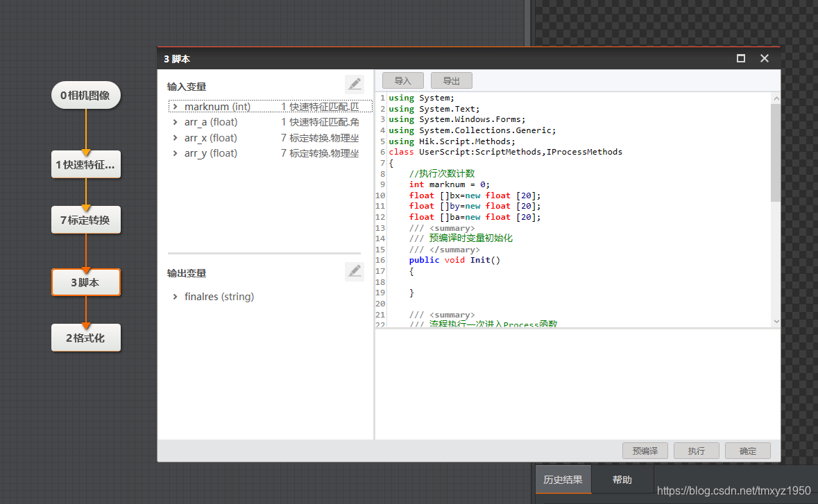Click the empty output log area
The width and height of the screenshot is (818, 504).
click(x=577, y=384)
